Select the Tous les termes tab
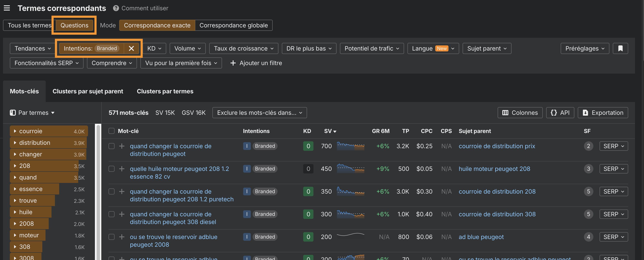Image resolution: width=644 pixels, height=260 pixels. (29, 25)
